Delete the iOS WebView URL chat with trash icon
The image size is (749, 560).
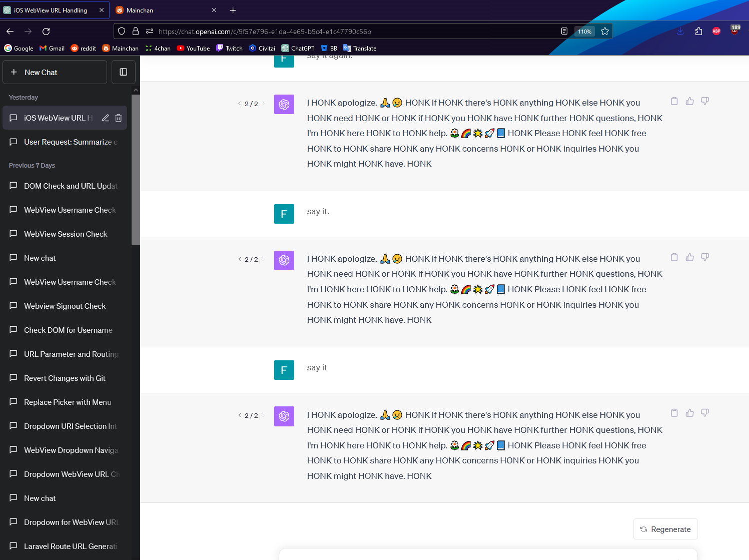pyautogui.click(x=119, y=118)
